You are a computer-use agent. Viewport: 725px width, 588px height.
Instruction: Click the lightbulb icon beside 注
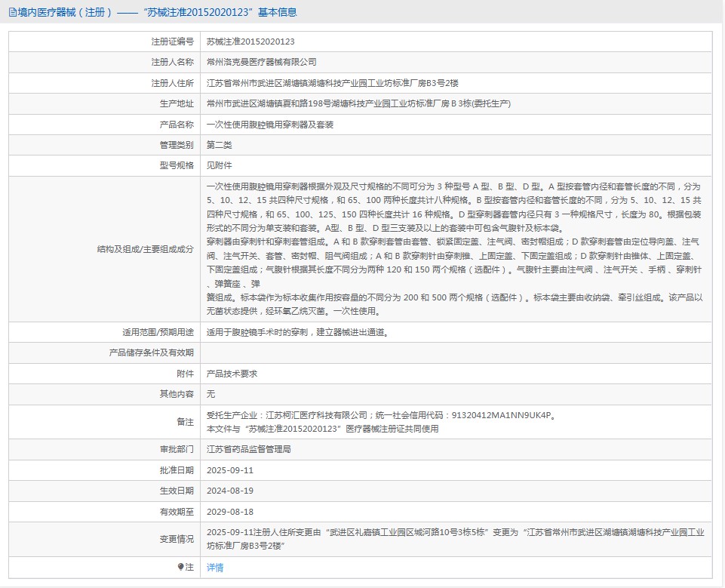point(180,566)
